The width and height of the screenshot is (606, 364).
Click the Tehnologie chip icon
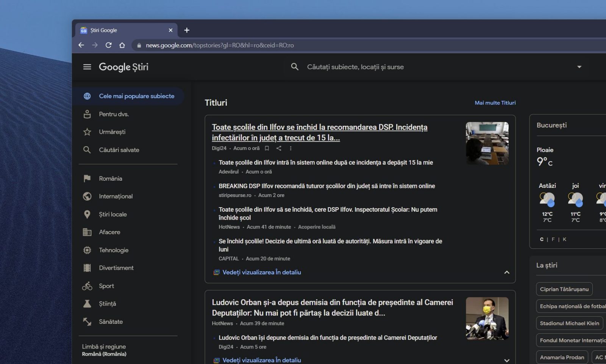[x=87, y=250]
